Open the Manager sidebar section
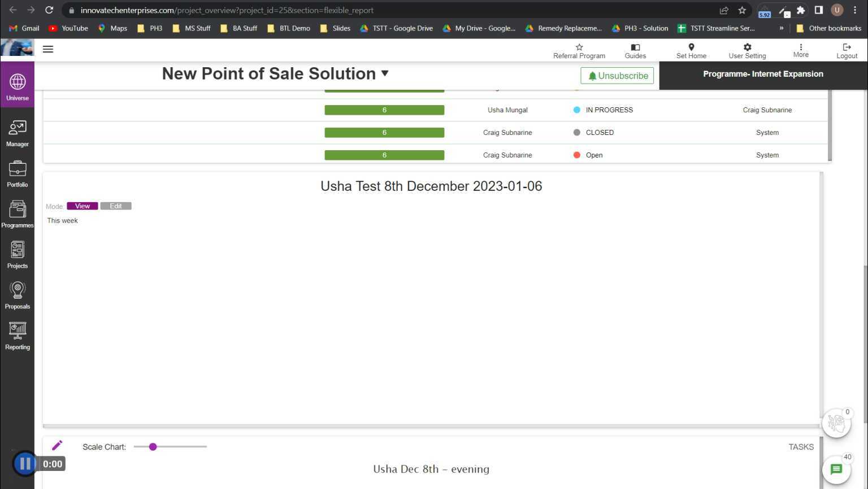868x489 pixels. [x=18, y=133]
